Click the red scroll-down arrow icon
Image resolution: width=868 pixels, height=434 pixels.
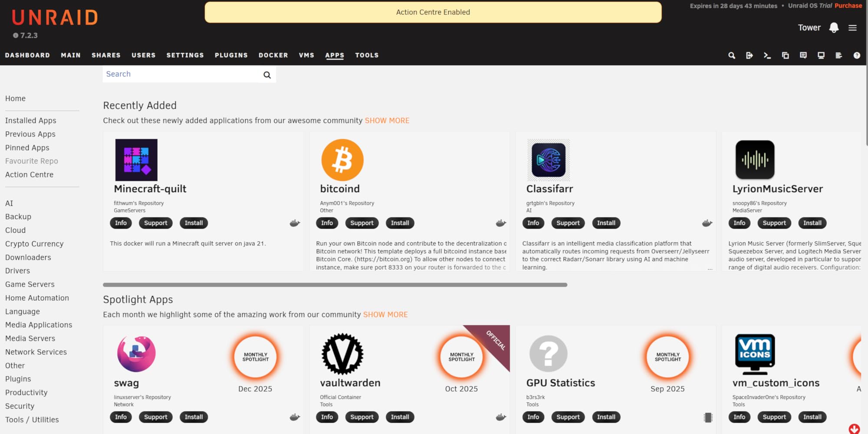[x=854, y=429]
